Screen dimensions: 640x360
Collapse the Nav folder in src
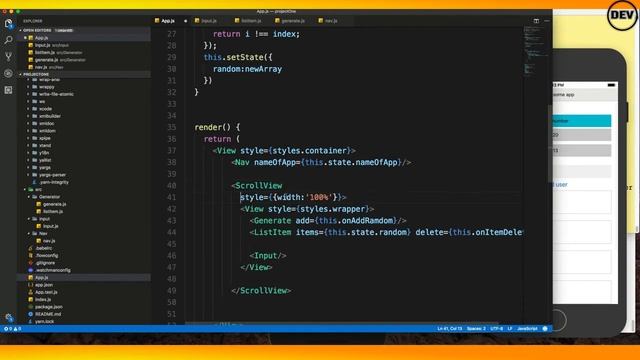tap(43, 233)
